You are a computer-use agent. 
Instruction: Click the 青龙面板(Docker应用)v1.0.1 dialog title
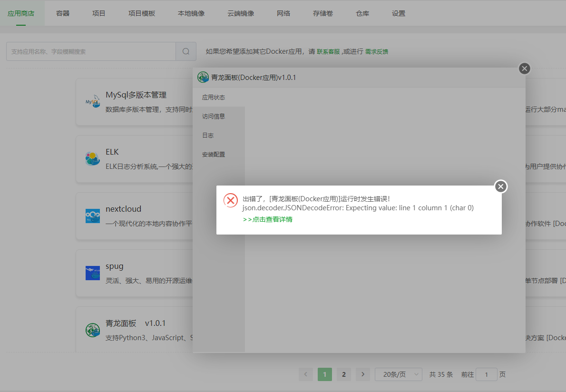[254, 78]
